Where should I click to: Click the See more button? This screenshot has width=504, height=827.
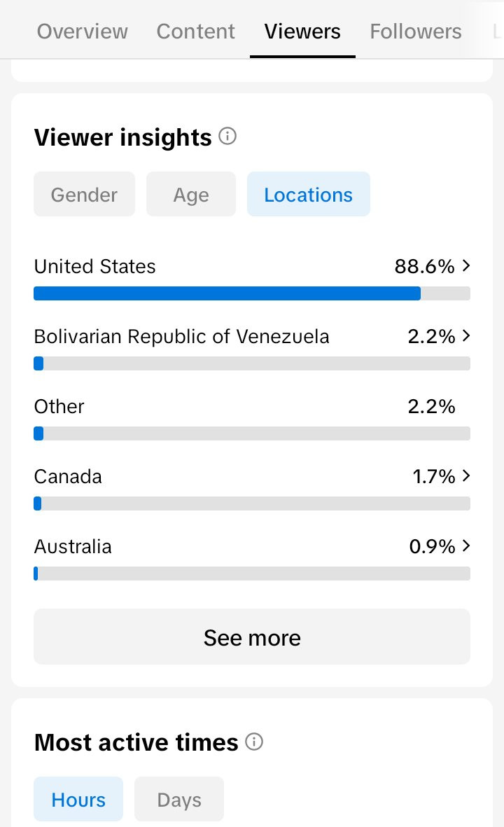coord(252,637)
